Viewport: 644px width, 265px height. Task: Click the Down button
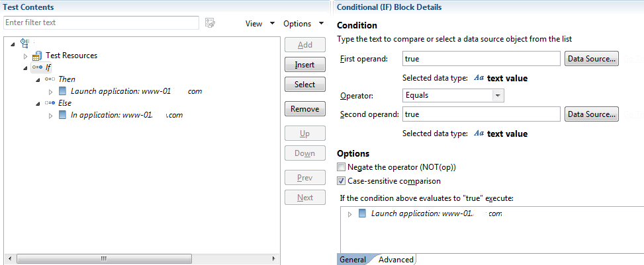(304, 153)
